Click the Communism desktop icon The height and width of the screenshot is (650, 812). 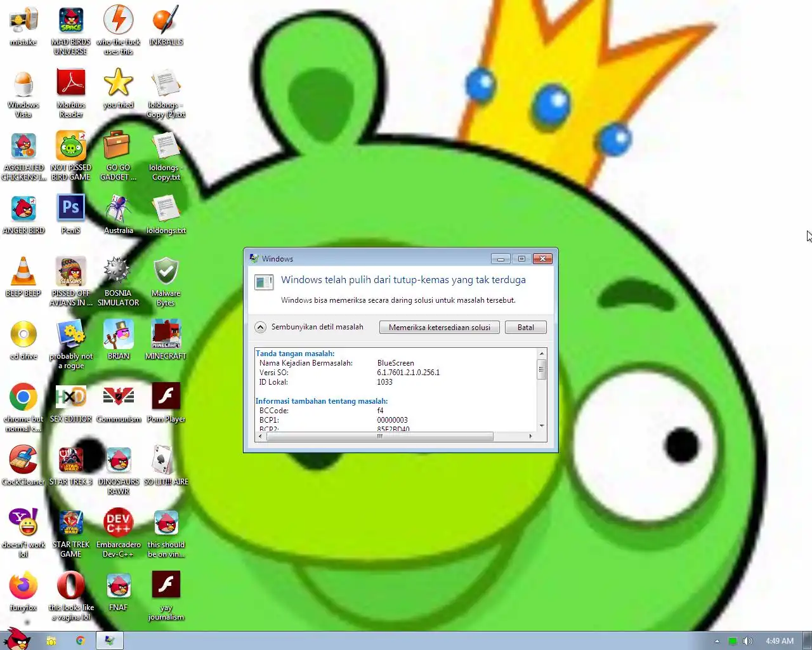click(x=119, y=402)
